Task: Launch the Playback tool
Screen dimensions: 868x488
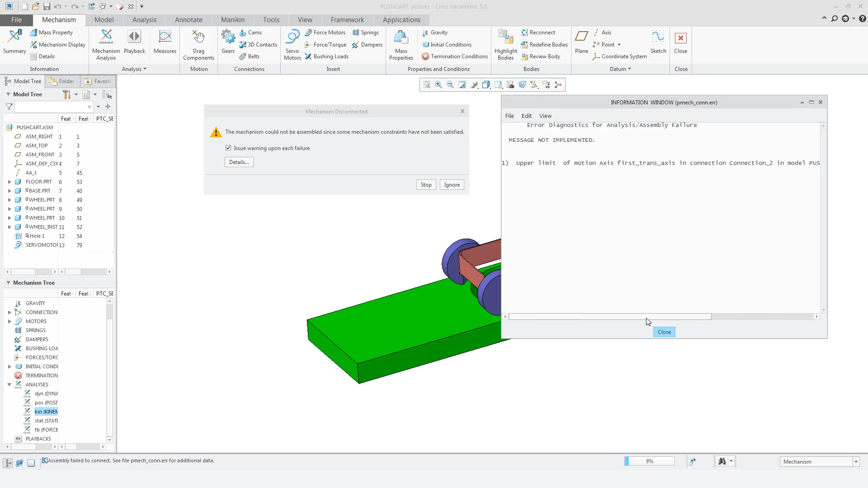Action: (134, 42)
